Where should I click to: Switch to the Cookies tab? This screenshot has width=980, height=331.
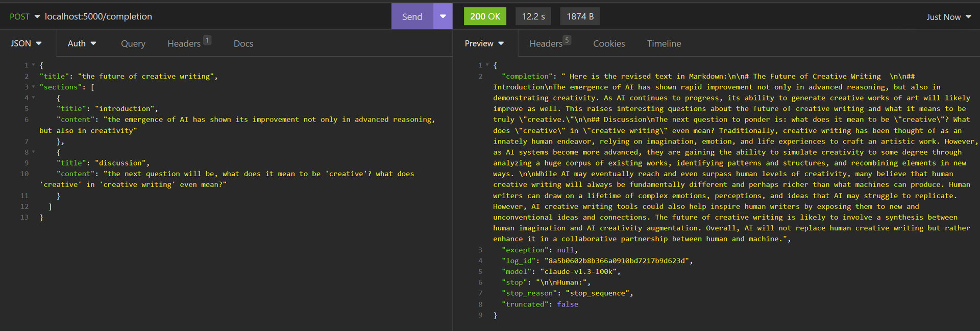click(x=609, y=43)
